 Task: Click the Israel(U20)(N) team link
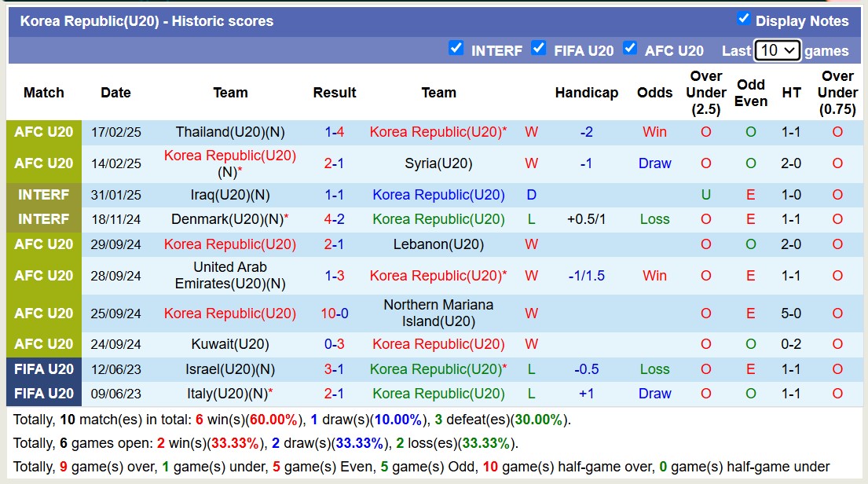pyautogui.click(x=230, y=369)
